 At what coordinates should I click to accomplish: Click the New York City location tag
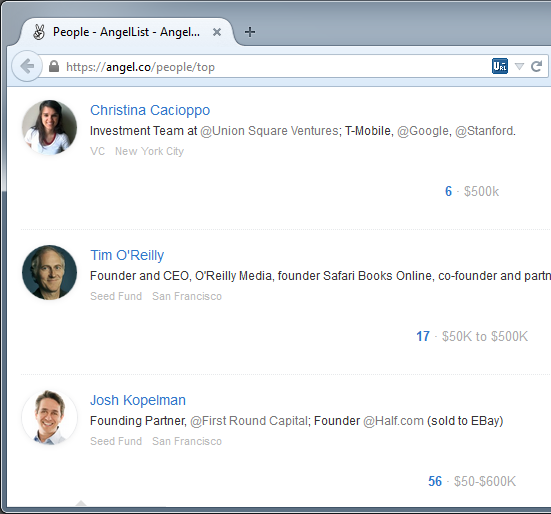click(x=149, y=151)
